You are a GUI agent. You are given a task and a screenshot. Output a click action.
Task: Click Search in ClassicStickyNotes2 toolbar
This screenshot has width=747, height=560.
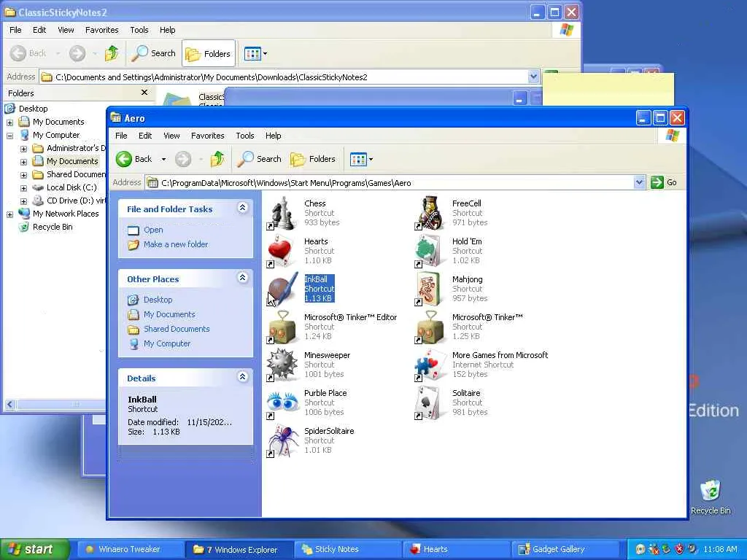(154, 53)
